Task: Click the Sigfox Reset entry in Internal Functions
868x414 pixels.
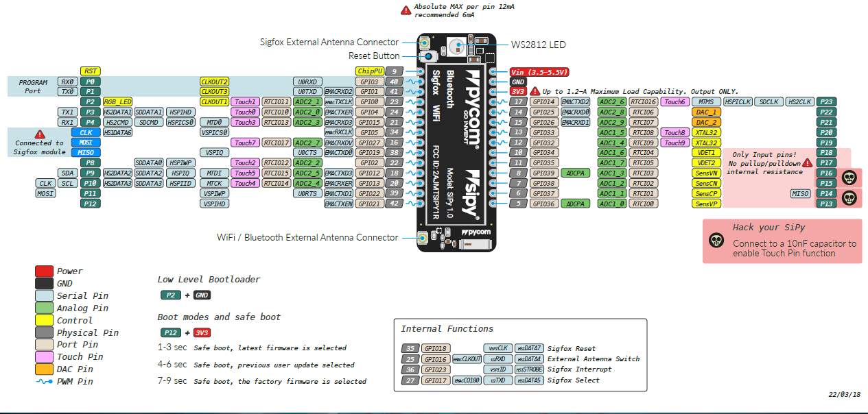Action: click(572, 348)
